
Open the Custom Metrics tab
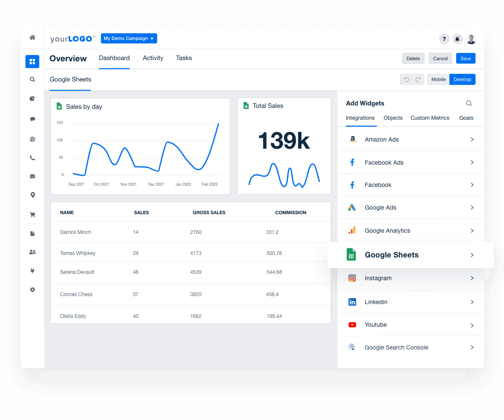click(430, 118)
